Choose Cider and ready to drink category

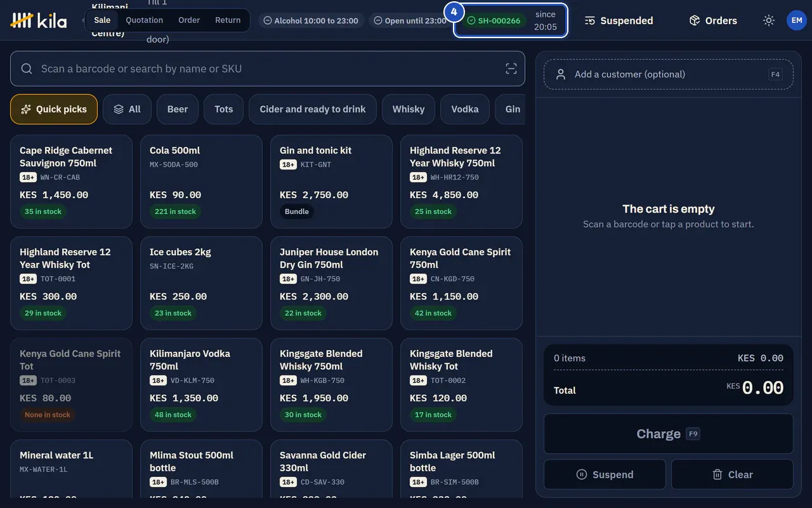tap(313, 109)
